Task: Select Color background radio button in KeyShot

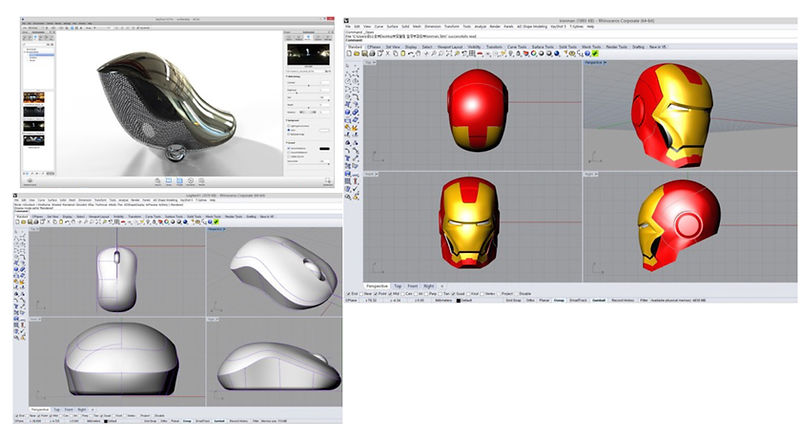Action: pyautogui.click(x=289, y=130)
